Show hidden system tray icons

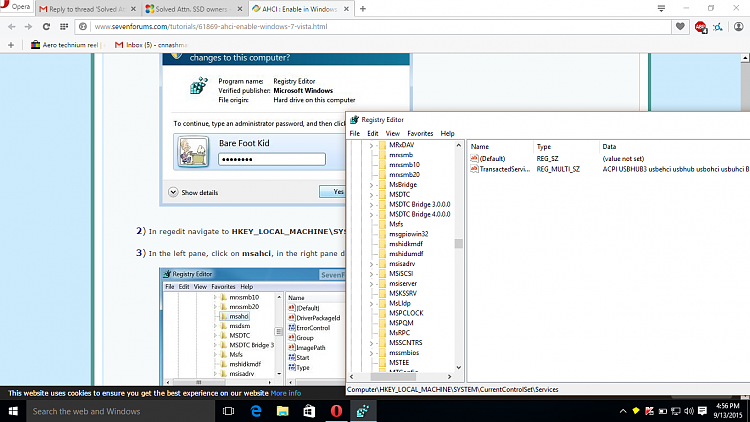(623, 411)
